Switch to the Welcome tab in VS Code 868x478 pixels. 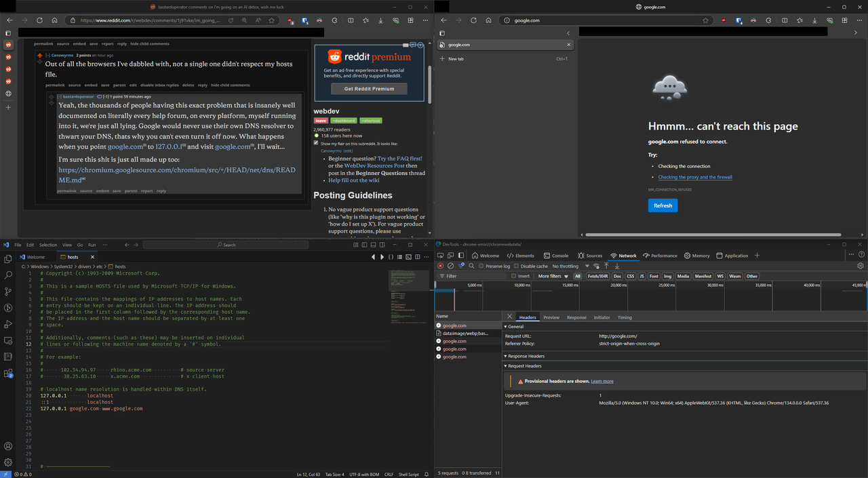coord(35,257)
